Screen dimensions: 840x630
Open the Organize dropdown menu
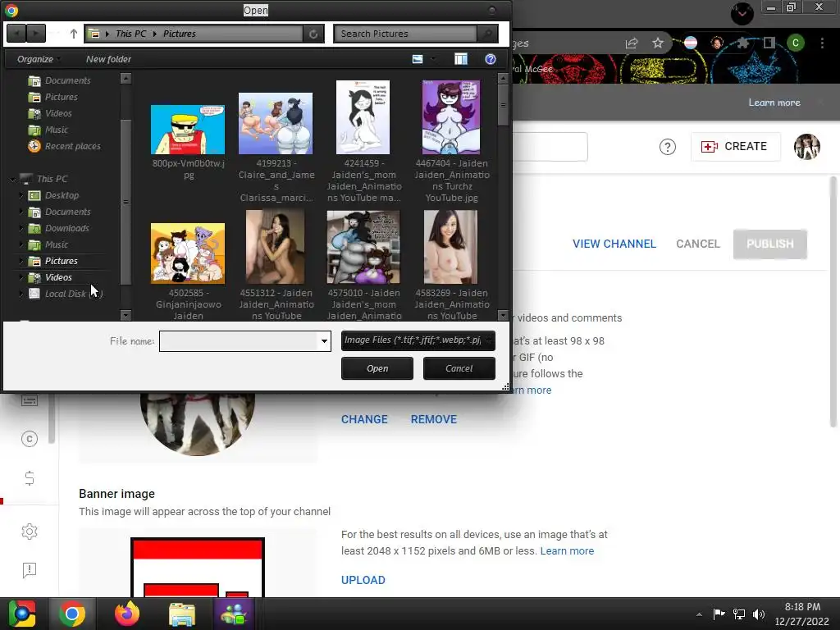click(39, 59)
